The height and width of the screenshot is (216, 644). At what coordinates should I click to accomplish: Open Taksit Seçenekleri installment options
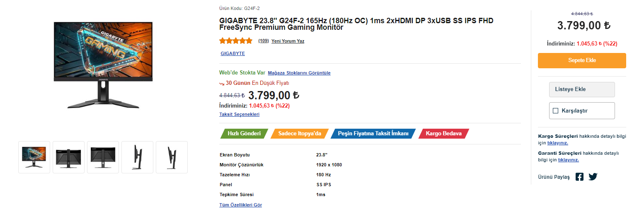point(239,114)
